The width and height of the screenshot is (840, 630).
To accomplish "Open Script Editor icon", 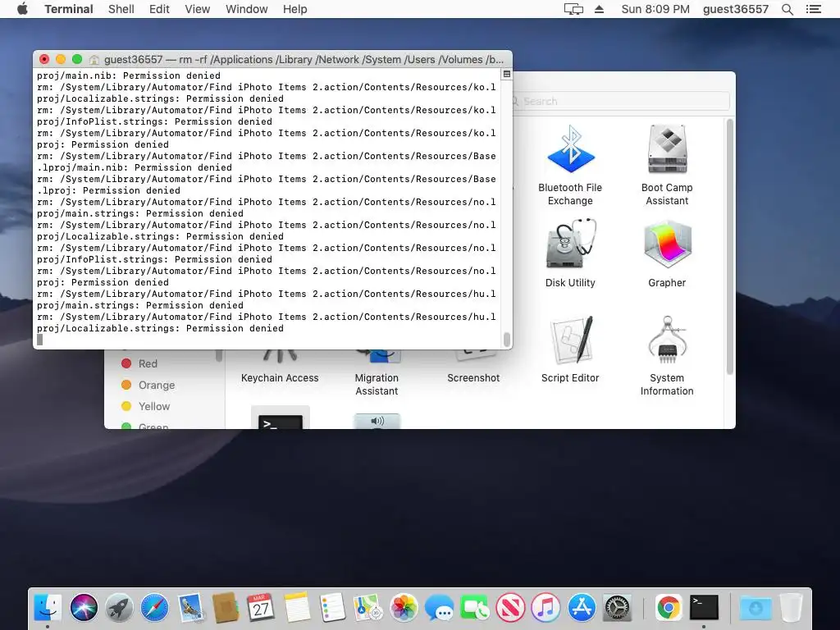I will click(570, 339).
